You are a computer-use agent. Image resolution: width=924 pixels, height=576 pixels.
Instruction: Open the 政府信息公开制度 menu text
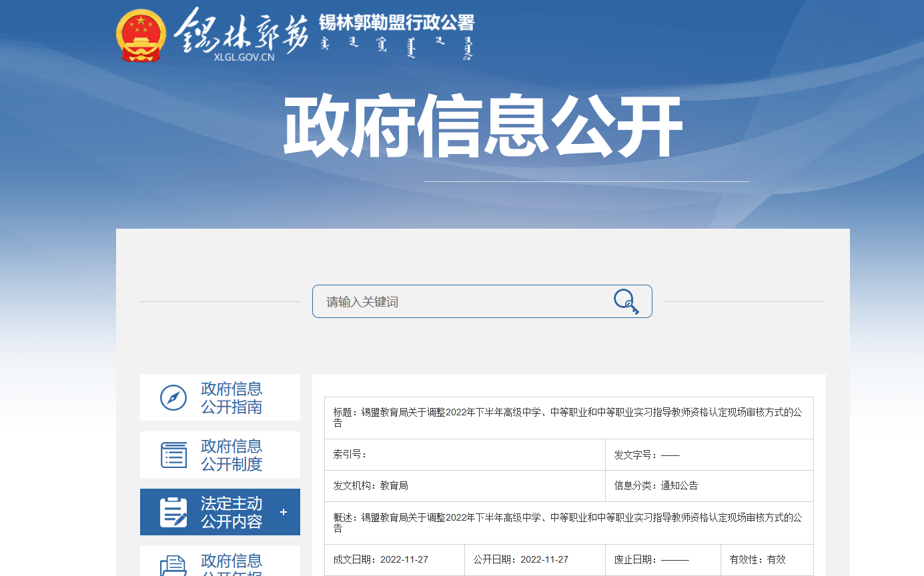coord(232,455)
